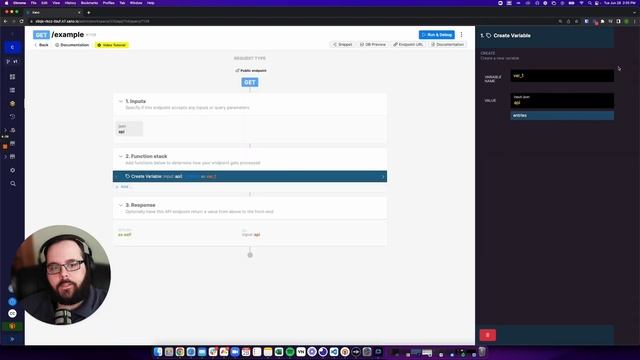The width and height of the screenshot is (640, 360).
Task: Edit the Variable Name field var_1
Action: (562, 76)
